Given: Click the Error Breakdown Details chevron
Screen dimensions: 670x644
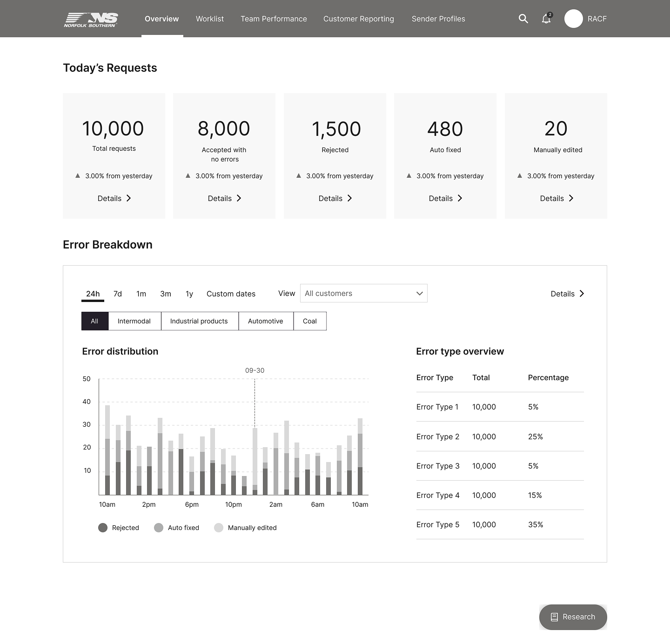Looking at the screenshot, I should pos(582,294).
